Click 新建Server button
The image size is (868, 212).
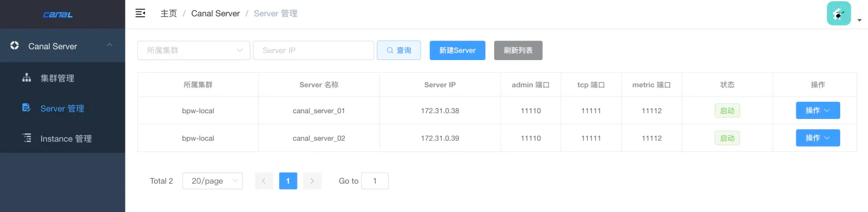click(457, 50)
